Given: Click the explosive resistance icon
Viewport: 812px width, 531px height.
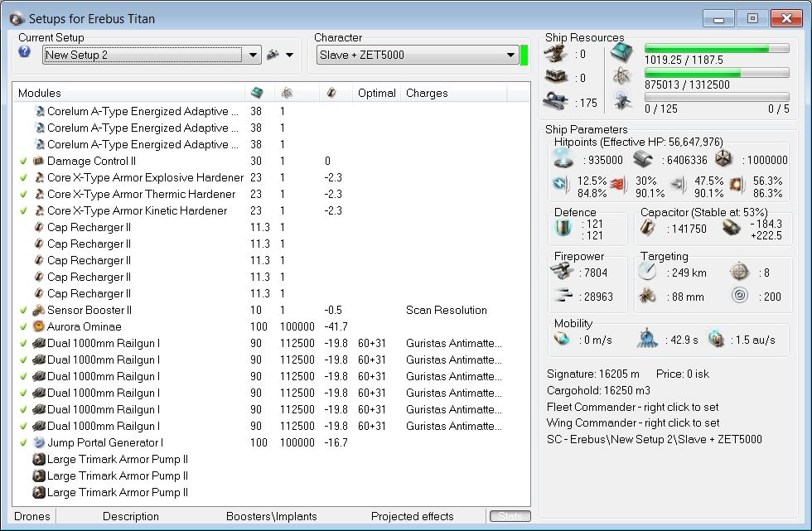Looking at the screenshot, I should click(x=737, y=185).
